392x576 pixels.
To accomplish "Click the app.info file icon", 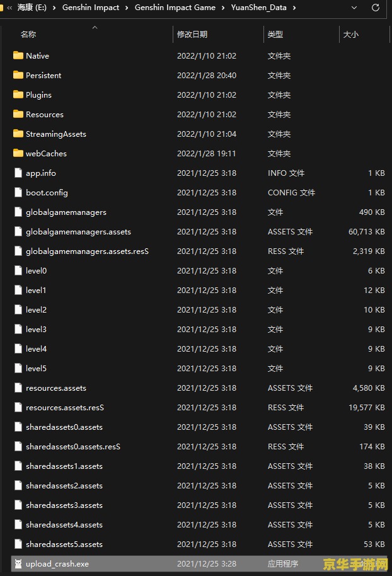I will tap(18, 173).
